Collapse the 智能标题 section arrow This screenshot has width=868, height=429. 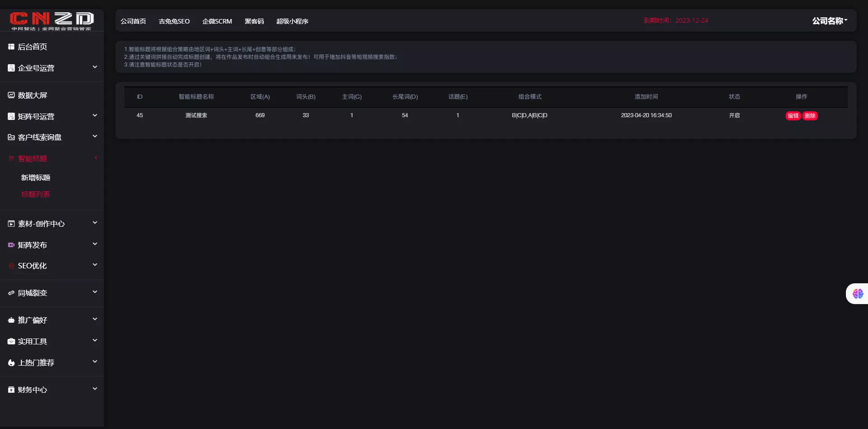click(95, 157)
